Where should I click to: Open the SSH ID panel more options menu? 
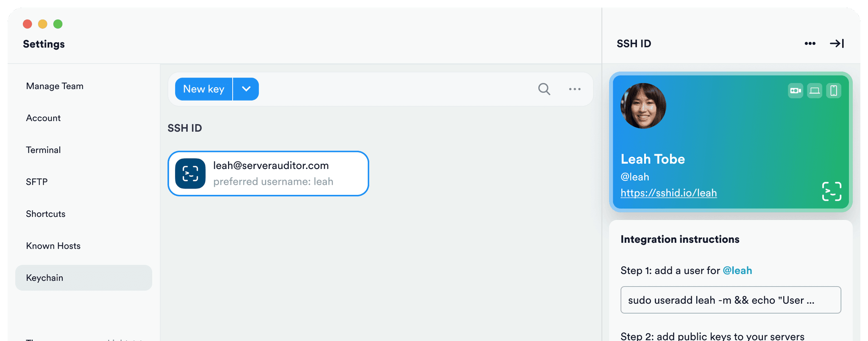point(810,44)
